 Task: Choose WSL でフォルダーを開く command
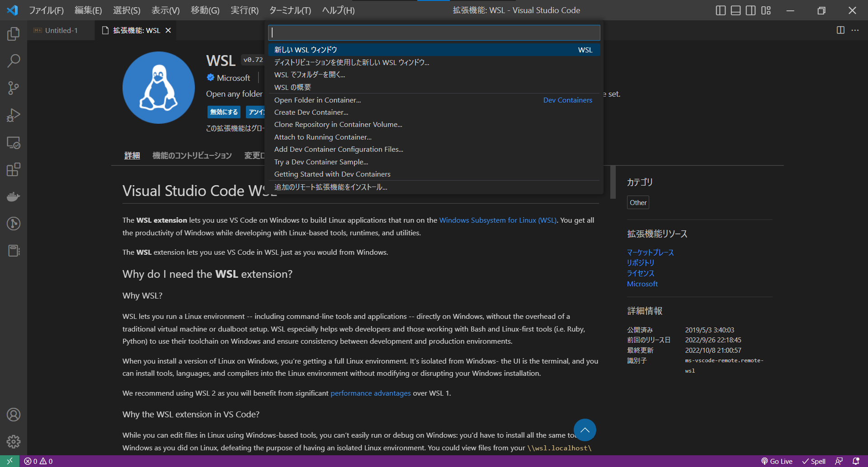click(x=434, y=75)
